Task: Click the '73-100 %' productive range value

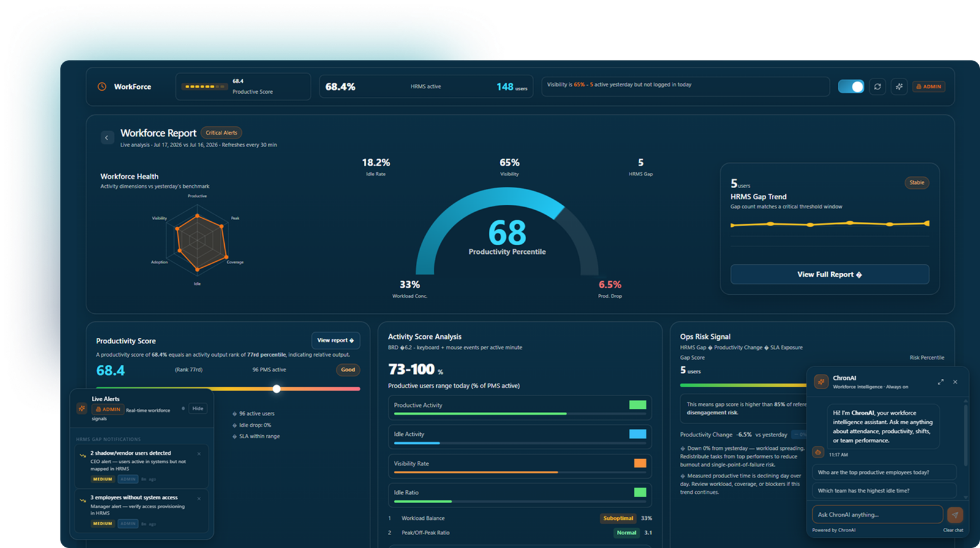Action: click(x=416, y=370)
